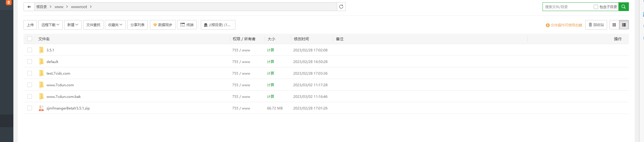Open the 远程下载 dropdown

pos(50,25)
